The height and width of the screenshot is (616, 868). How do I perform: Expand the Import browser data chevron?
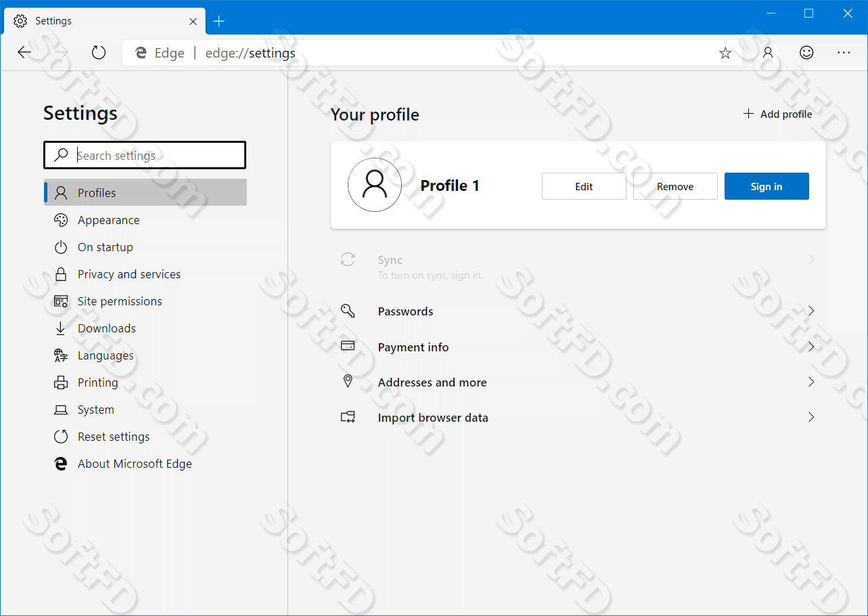coord(811,417)
